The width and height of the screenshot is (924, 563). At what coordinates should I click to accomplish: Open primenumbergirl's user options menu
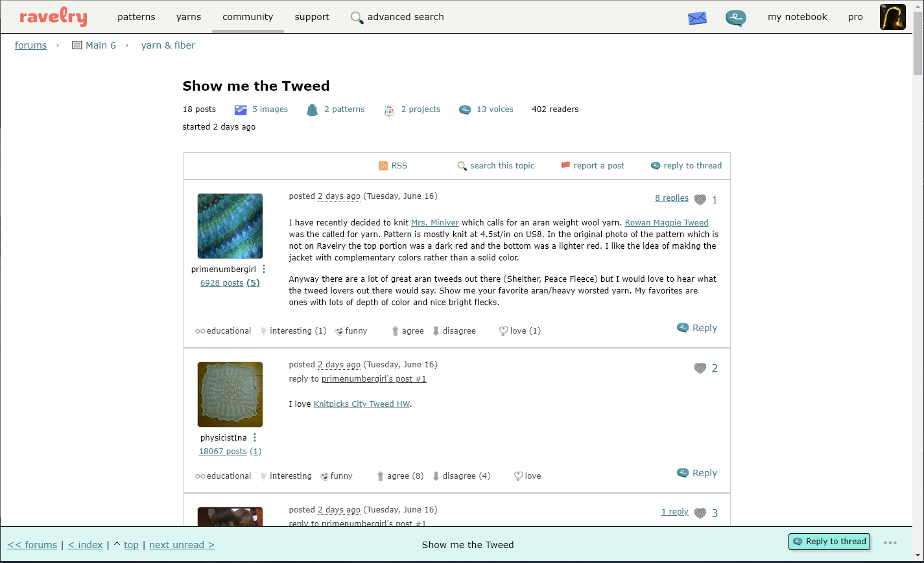tap(264, 269)
